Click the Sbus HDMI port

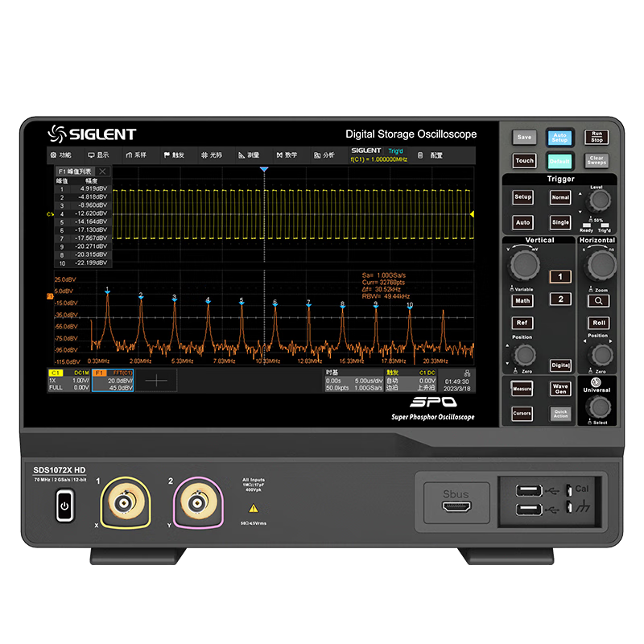click(456, 506)
